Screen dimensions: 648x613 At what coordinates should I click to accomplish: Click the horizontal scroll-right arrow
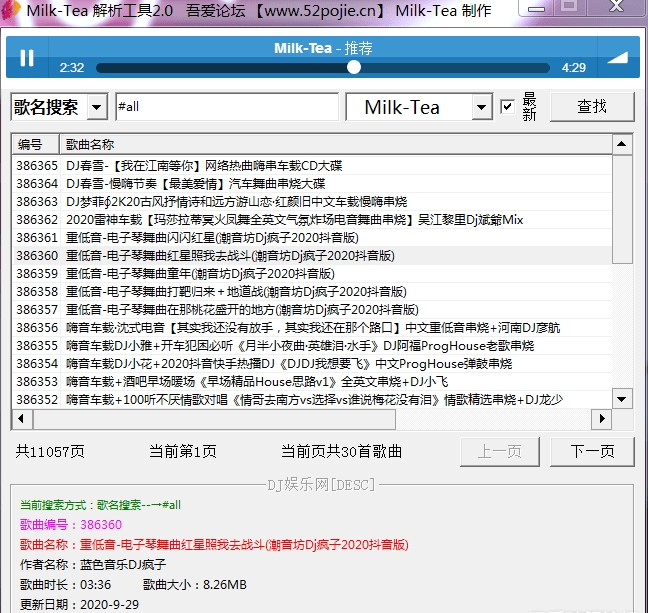(602, 418)
